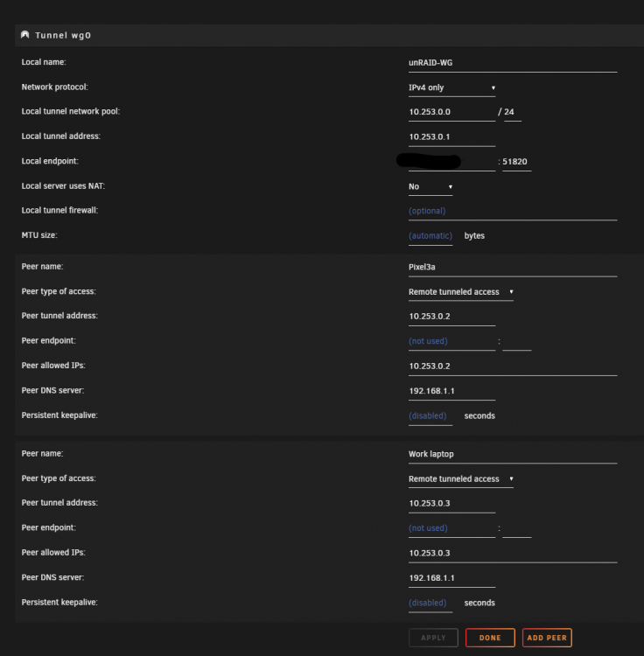Viewport: 644px width, 656px height.
Task: Edit Local tunnel network pool address 10.253.0.0
Action: 451,112
